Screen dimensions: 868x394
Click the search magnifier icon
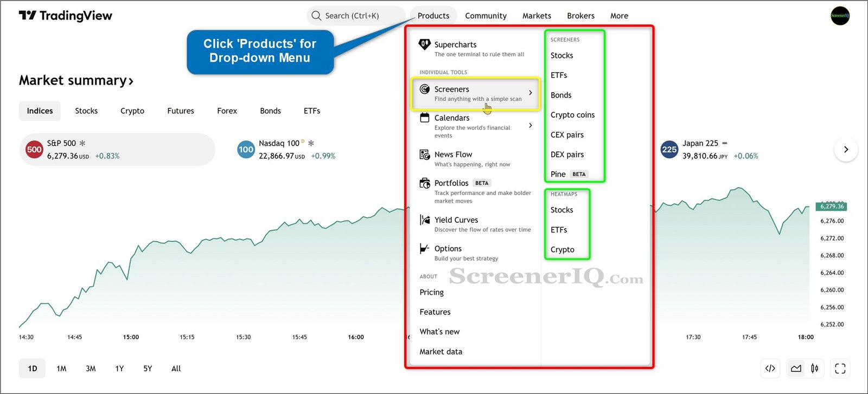tap(316, 16)
